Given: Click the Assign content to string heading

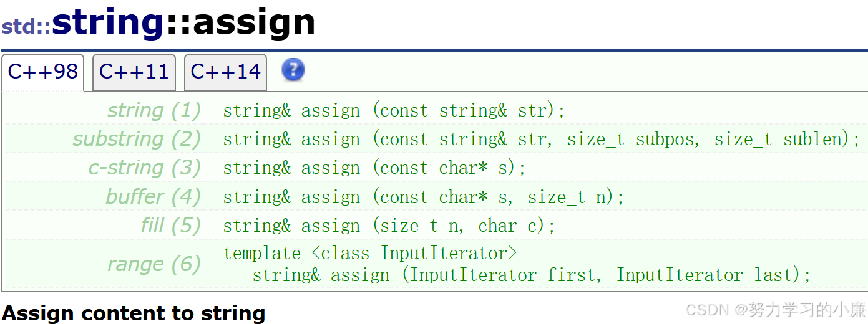Looking at the screenshot, I should click(x=134, y=313).
